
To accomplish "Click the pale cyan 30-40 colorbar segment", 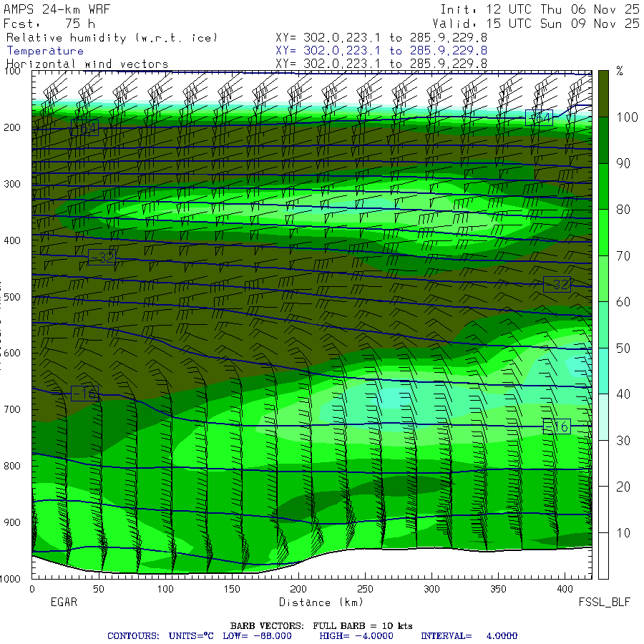I will point(603,417).
